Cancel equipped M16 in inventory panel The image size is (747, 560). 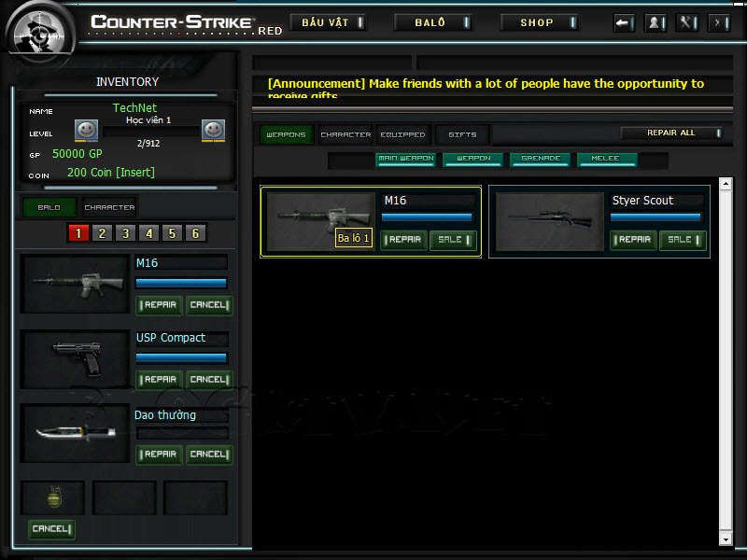pos(209,305)
